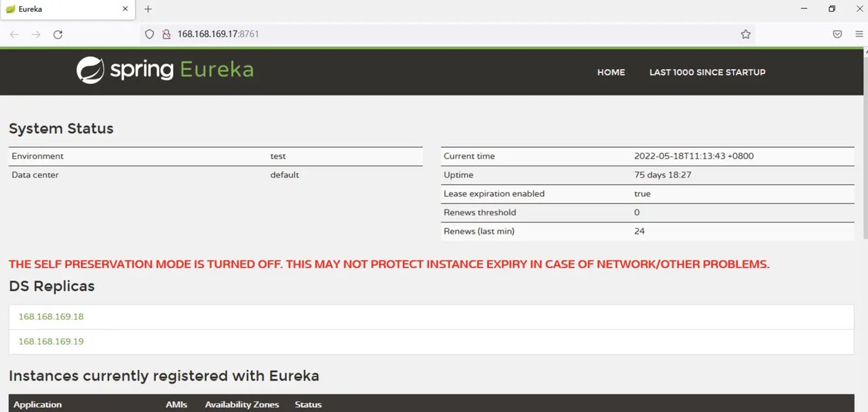Click the site permissions icon in address bar
This screenshot has width=868, height=412.
pyautogui.click(x=166, y=34)
